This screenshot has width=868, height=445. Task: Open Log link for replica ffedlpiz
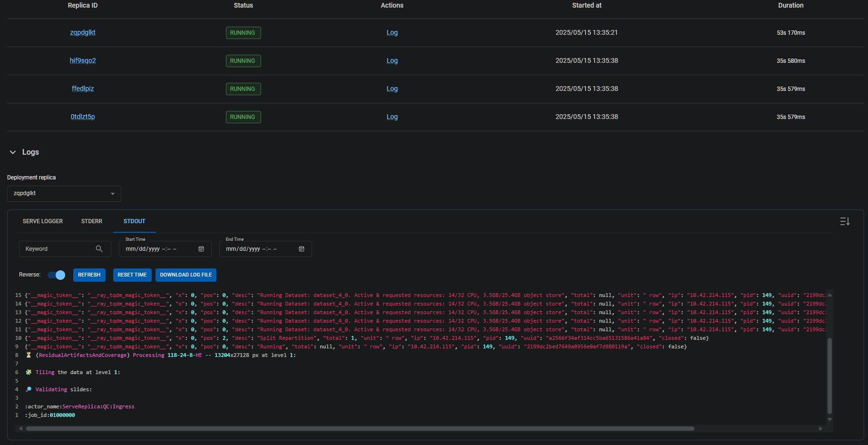(x=392, y=89)
